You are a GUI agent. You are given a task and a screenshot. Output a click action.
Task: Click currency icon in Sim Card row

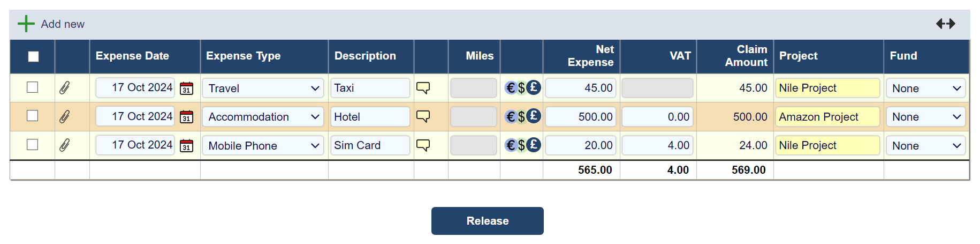tap(522, 145)
